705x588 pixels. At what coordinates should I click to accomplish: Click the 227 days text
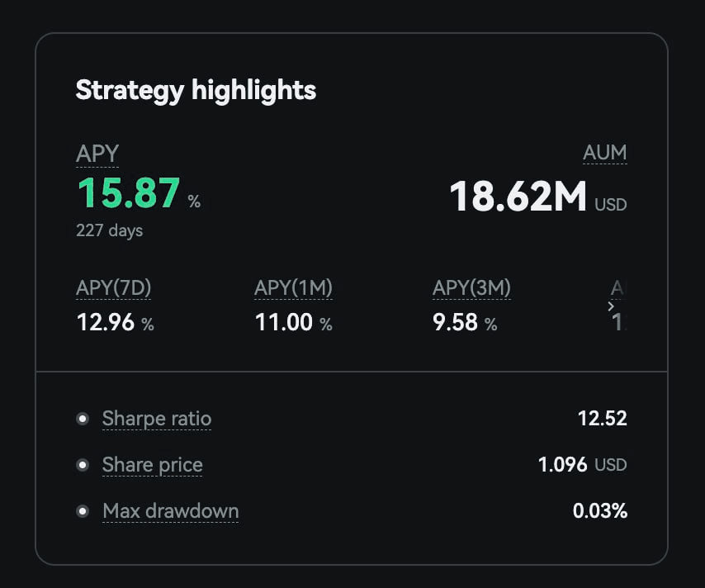[x=109, y=230]
